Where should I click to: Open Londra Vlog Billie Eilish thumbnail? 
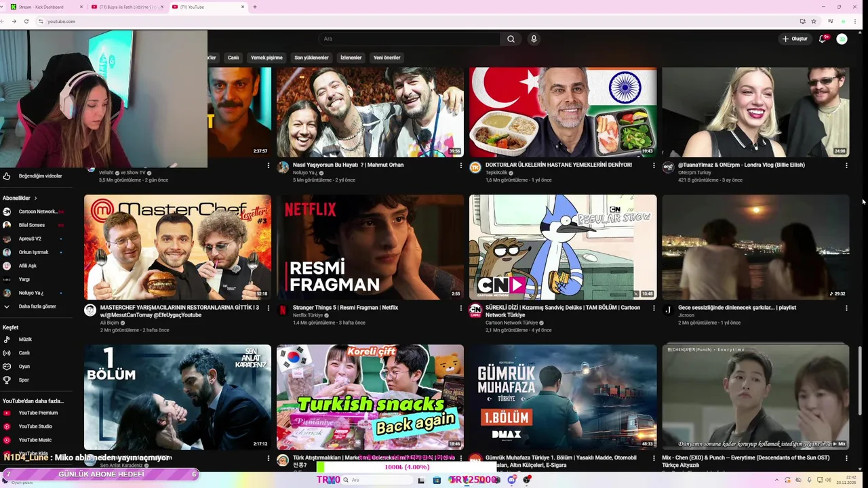[755, 112]
